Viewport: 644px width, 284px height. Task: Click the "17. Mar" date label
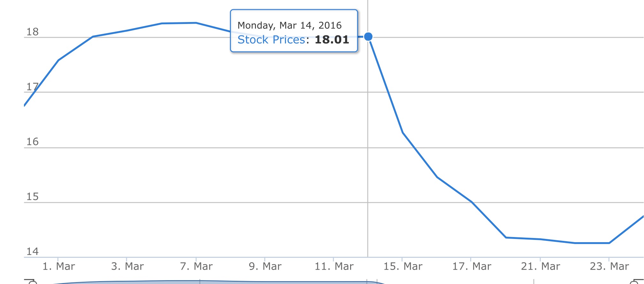(x=471, y=266)
